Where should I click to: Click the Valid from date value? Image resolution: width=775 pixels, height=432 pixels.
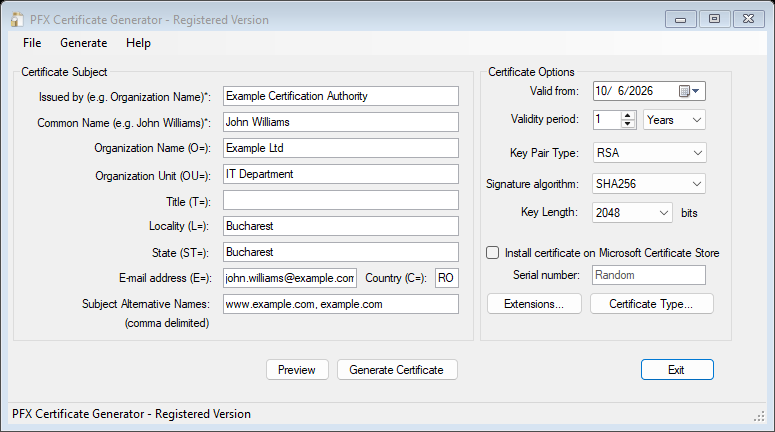pos(624,91)
